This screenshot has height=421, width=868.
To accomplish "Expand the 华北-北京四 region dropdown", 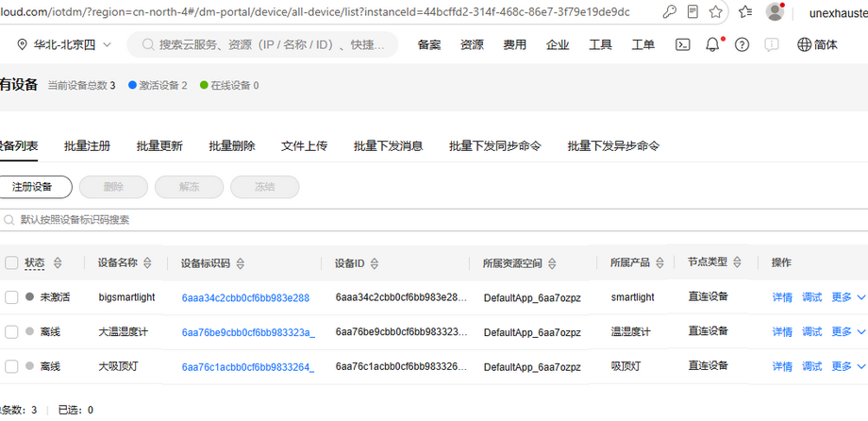I will tap(108, 45).
